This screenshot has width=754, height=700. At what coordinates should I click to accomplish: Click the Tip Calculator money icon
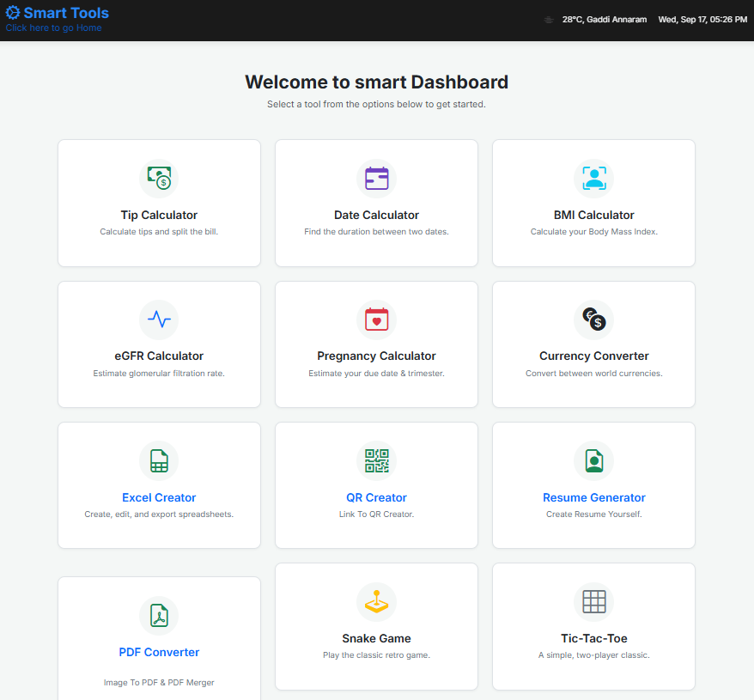tap(159, 178)
